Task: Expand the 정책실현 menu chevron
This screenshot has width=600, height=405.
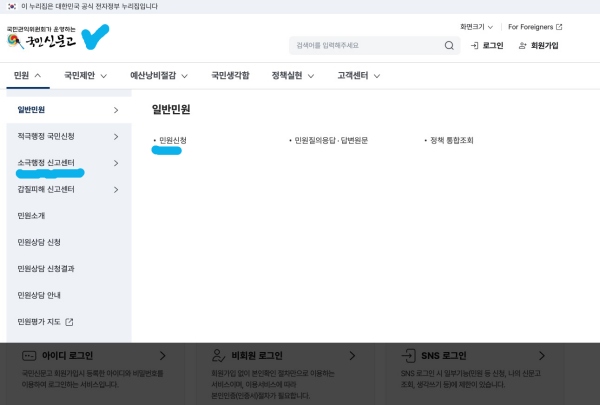Action: (311, 76)
